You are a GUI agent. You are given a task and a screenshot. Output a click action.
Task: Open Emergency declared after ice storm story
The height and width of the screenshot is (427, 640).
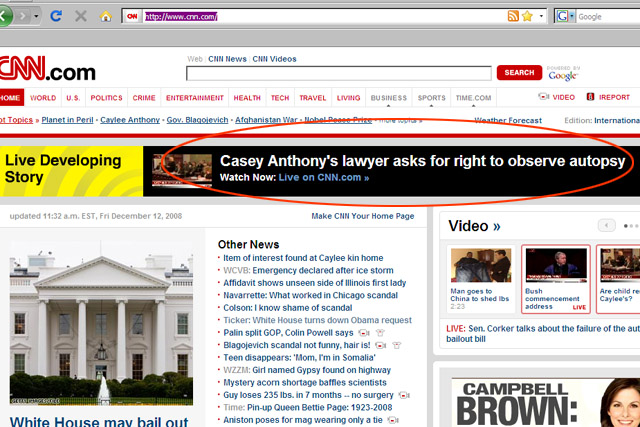pos(322,271)
